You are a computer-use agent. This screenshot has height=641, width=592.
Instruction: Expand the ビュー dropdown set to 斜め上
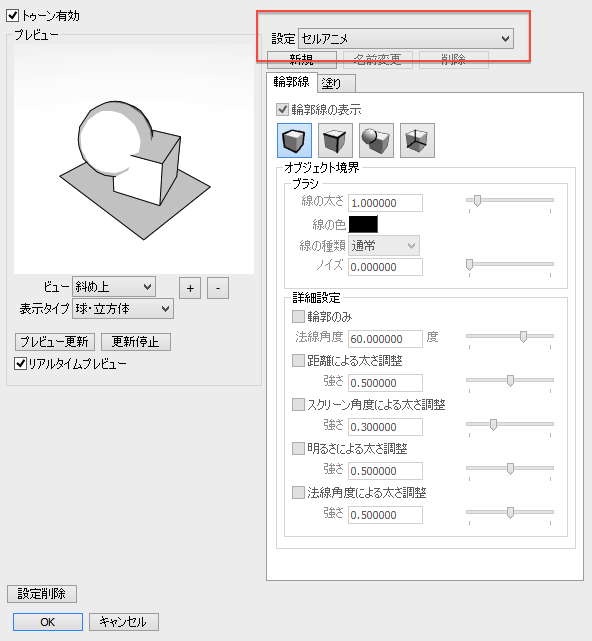point(114,287)
